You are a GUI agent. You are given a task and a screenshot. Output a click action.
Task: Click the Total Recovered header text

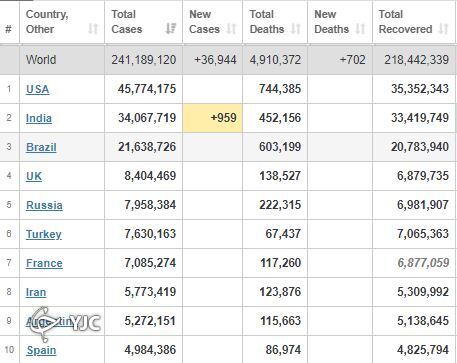coord(405,22)
